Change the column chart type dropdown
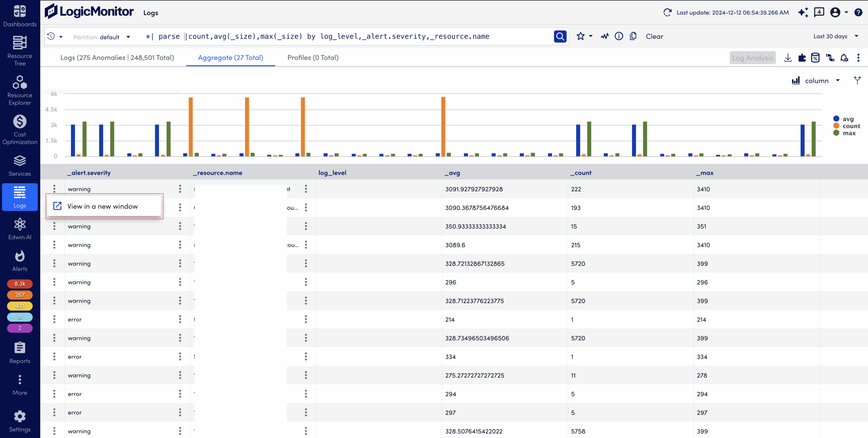Image resolution: width=868 pixels, height=438 pixels. pyautogui.click(x=815, y=81)
